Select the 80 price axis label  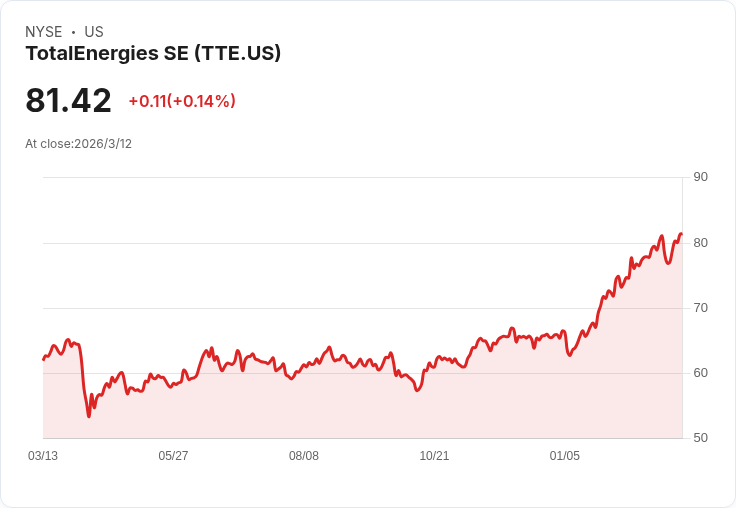[700, 243]
